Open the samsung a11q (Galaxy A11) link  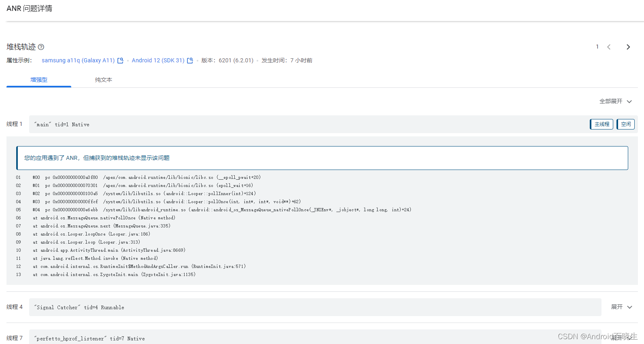78,60
